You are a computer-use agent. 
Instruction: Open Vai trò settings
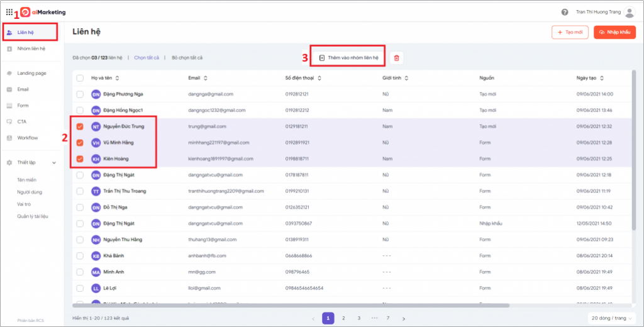[24, 204]
